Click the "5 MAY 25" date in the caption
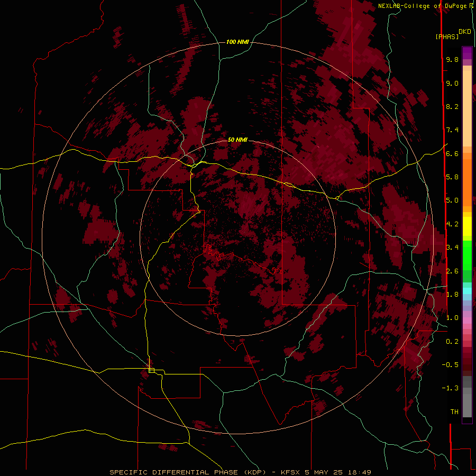Screen dimensions: 476x476 pos(324,472)
